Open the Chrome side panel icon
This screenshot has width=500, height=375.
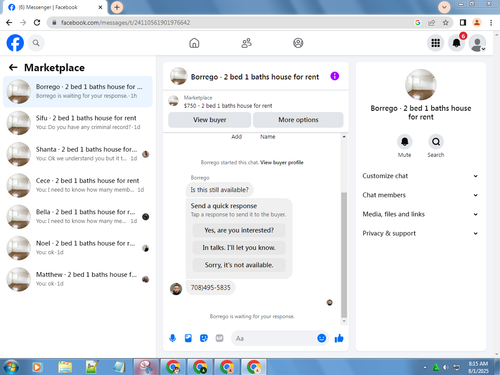click(x=463, y=22)
